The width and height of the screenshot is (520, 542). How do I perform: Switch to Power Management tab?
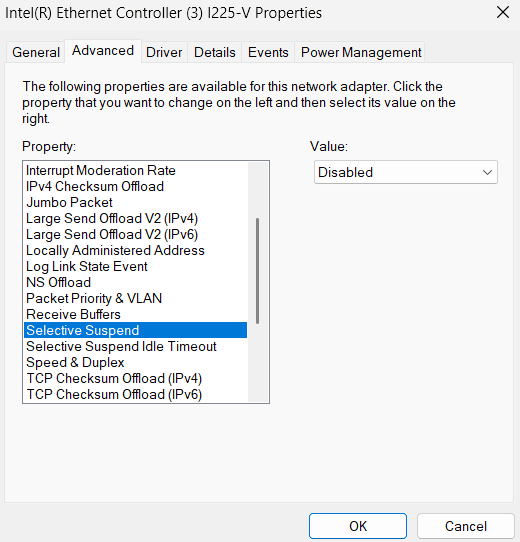(361, 53)
